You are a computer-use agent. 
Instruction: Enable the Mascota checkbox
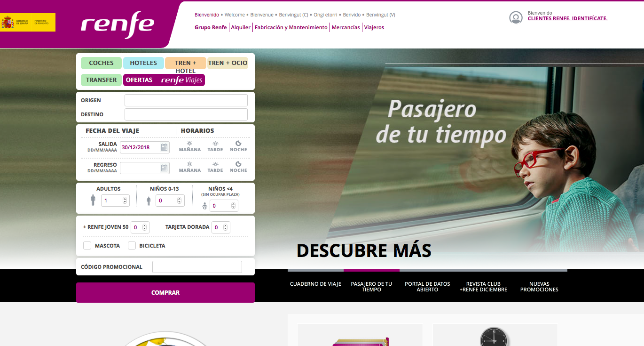click(x=87, y=246)
